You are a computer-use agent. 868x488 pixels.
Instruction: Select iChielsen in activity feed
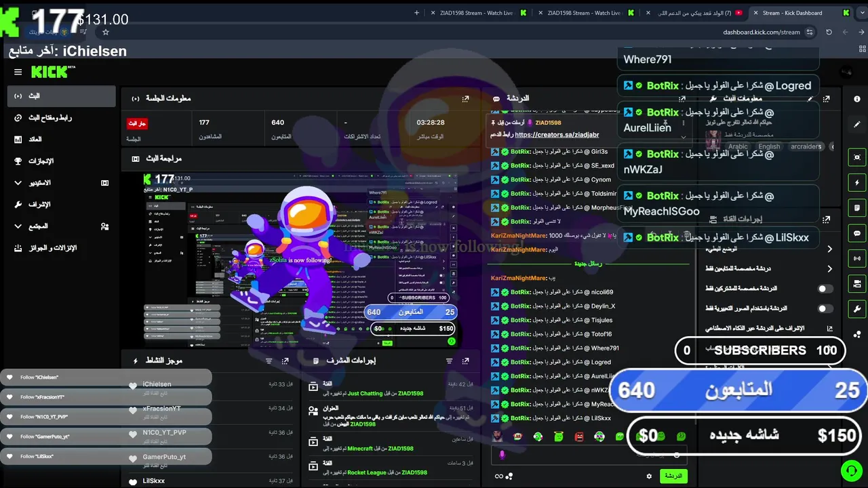(157, 384)
